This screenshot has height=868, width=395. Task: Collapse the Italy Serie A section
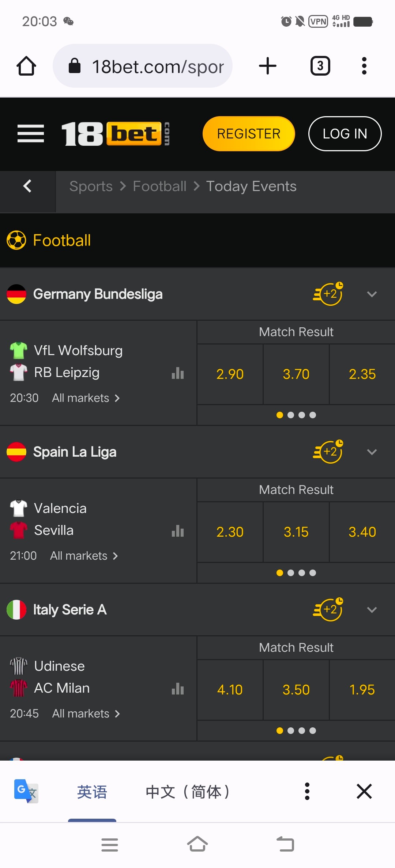pos(372,610)
